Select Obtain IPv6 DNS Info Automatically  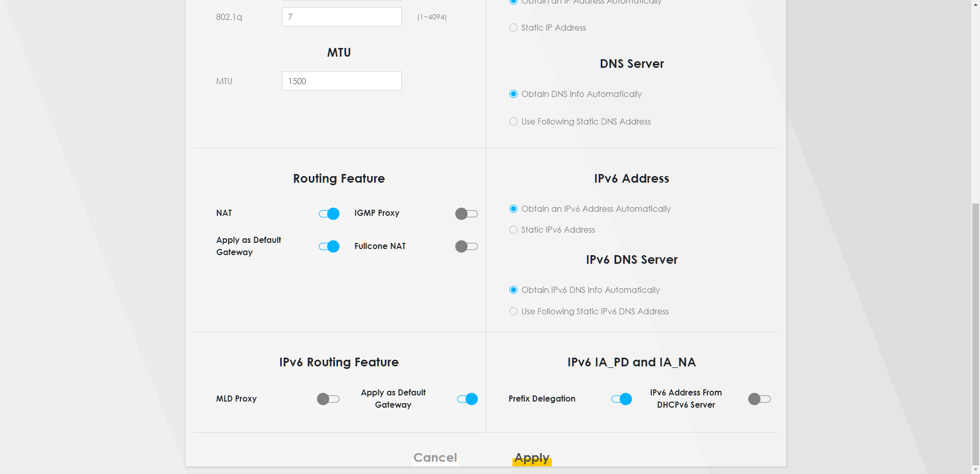coord(513,290)
